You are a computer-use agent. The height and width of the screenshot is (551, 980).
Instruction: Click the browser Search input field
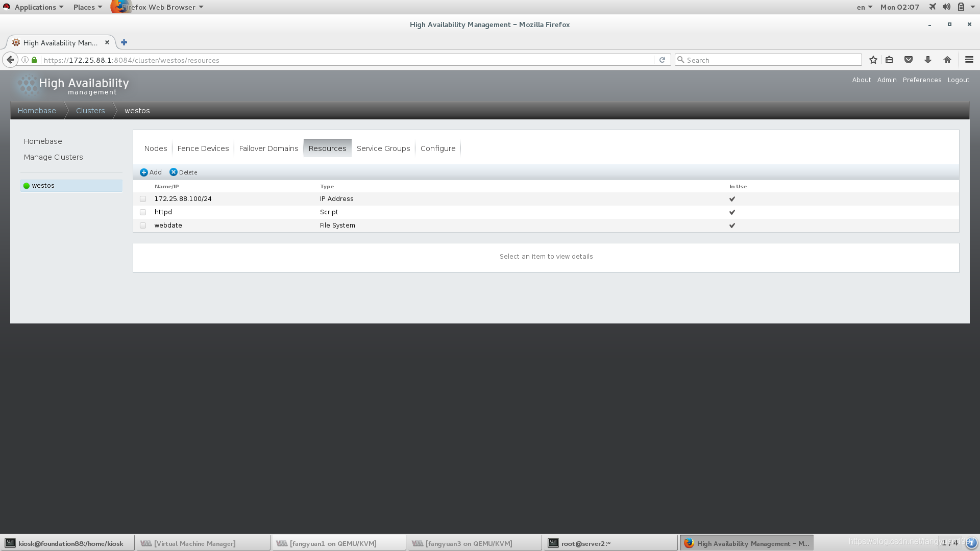click(771, 60)
